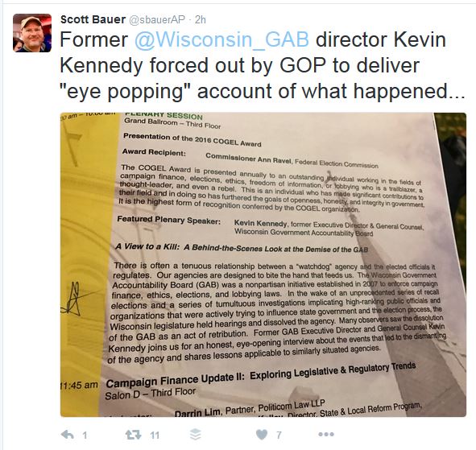476x450 pixels.
Task: Click "Campaign Finance Update II" heading in photo
Action: (175, 380)
